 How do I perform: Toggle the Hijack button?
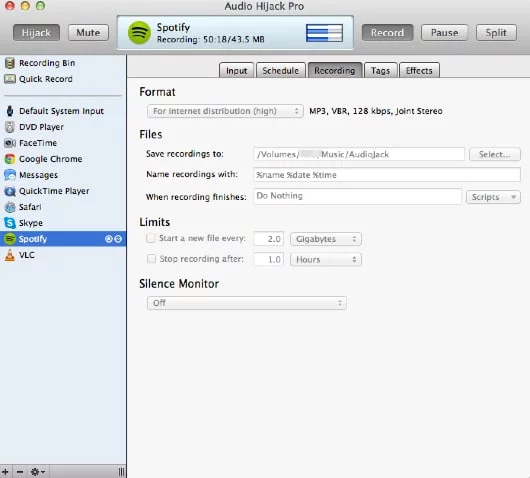point(36,33)
